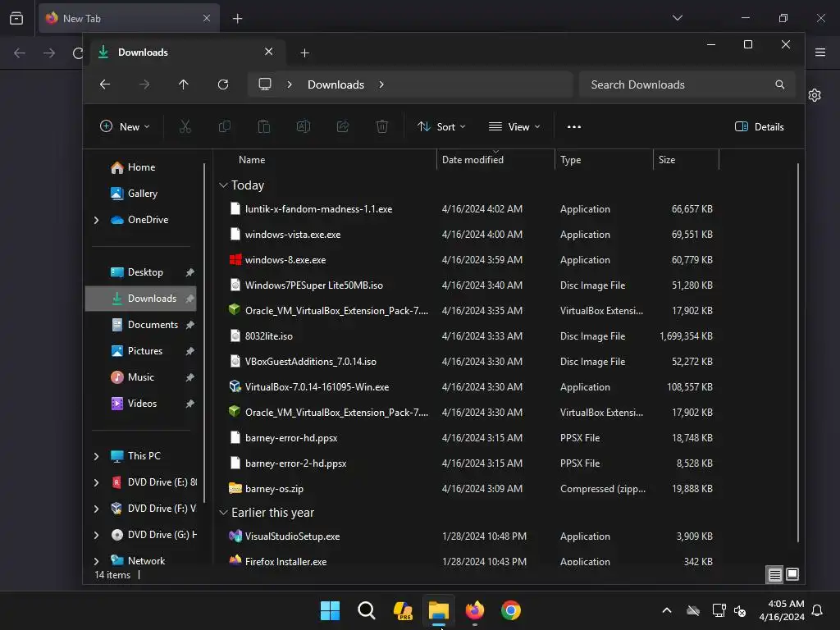
Task: Navigate up one folder level
Action: tap(183, 84)
